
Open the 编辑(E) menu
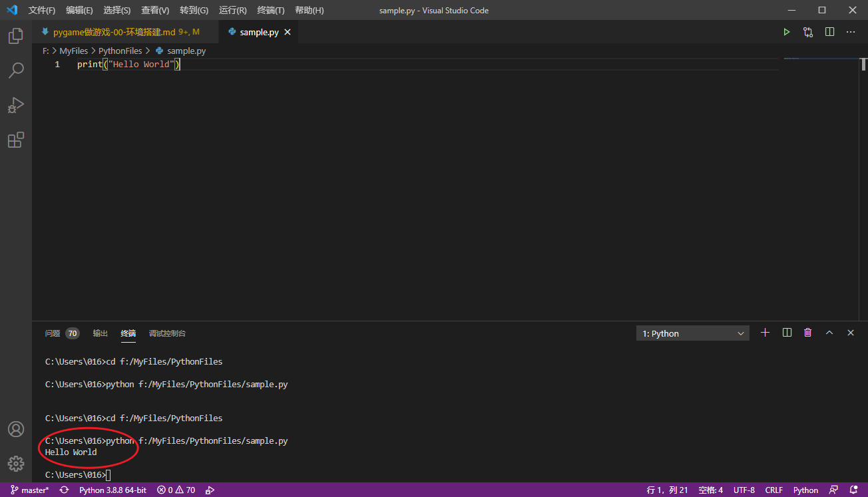(79, 11)
